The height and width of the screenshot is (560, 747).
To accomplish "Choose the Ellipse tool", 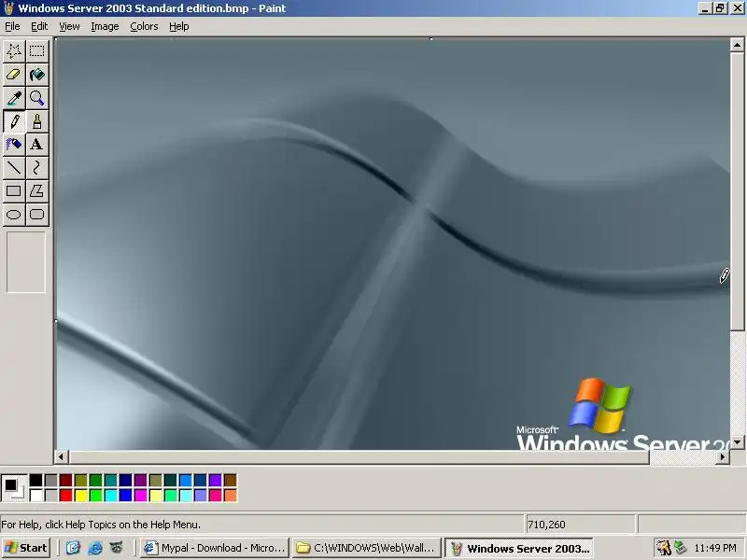I will coord(14,215).
